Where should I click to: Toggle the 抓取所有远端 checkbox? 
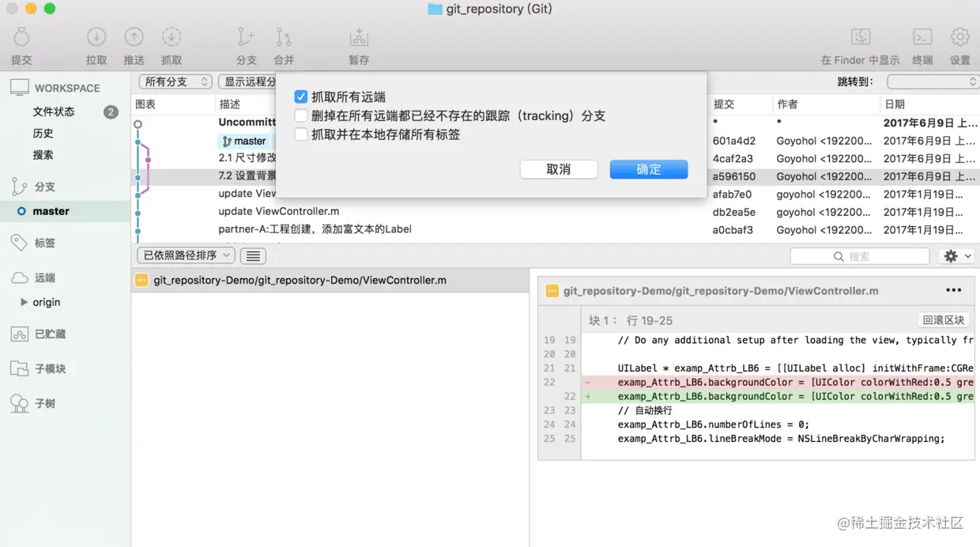(x=301, y=96)
